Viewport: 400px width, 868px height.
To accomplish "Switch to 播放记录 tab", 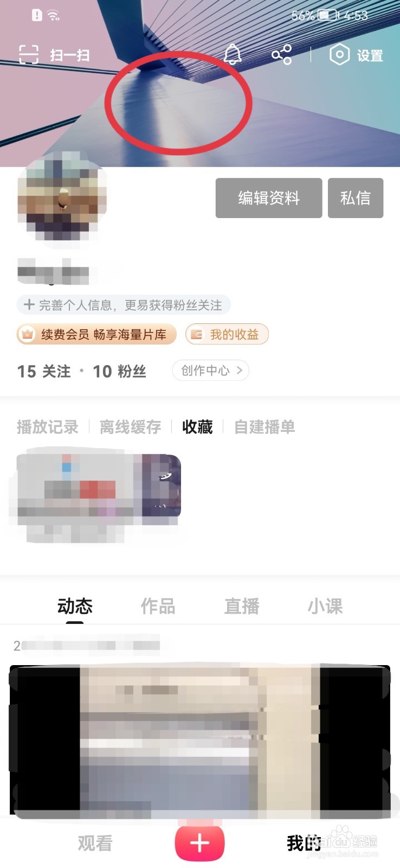I will [x=48, y=427].
